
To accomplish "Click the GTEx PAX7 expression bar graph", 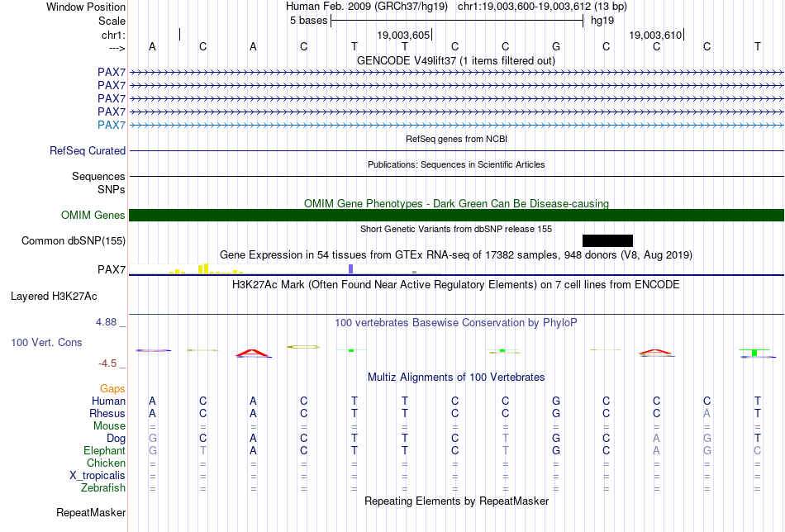I will (284, 268).
